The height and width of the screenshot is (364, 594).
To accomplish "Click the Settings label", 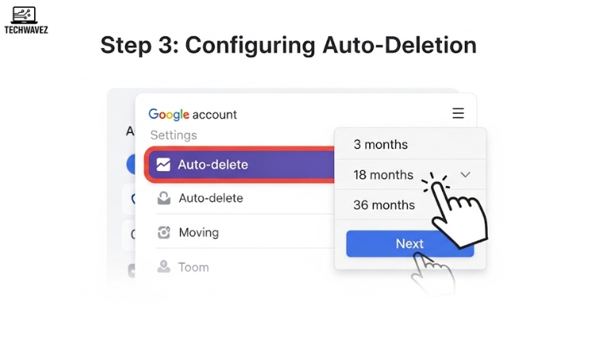I will [x=173, y=135].
